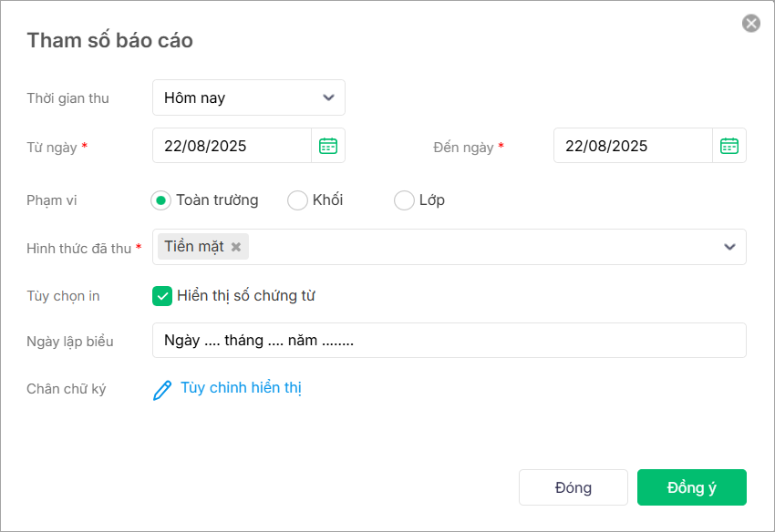This screenshot has height=532, width=775.
Task: Expand the Hình thức đã thu dropdown arrow
Action: click(729, 247)
